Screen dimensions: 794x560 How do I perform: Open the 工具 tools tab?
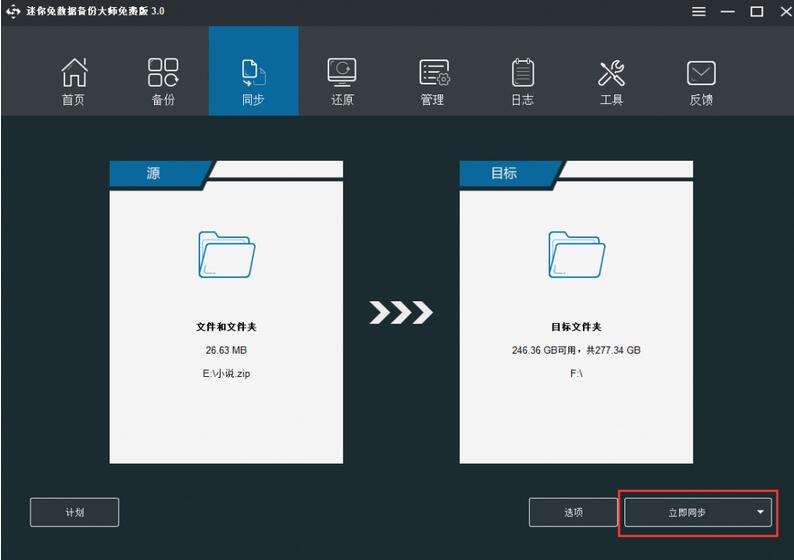coord(611,81)
